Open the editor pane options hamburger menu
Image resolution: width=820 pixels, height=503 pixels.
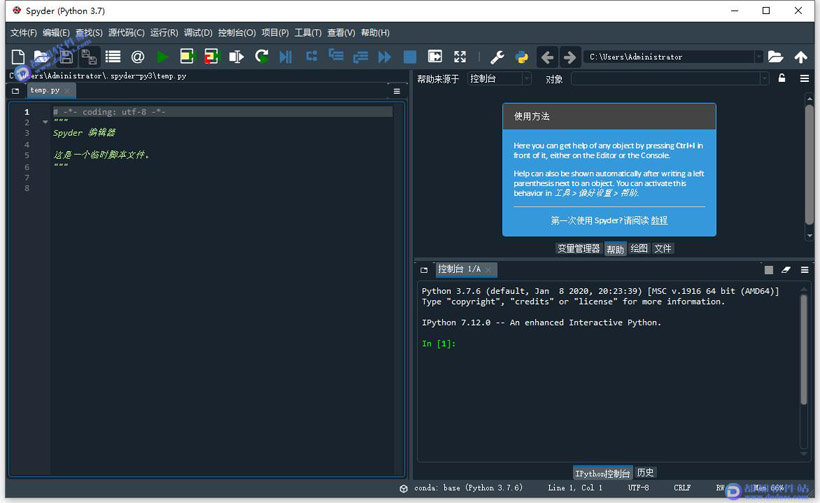[397, 91]
